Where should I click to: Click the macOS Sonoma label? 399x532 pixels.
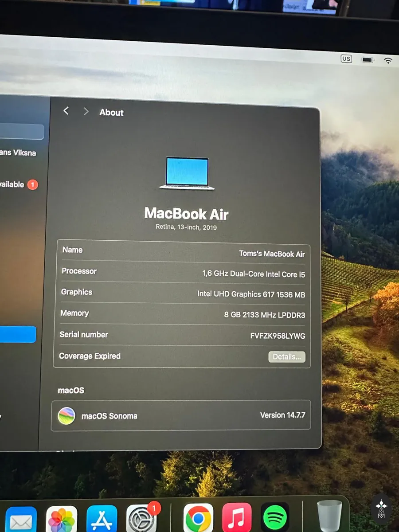tap(110, 416)
